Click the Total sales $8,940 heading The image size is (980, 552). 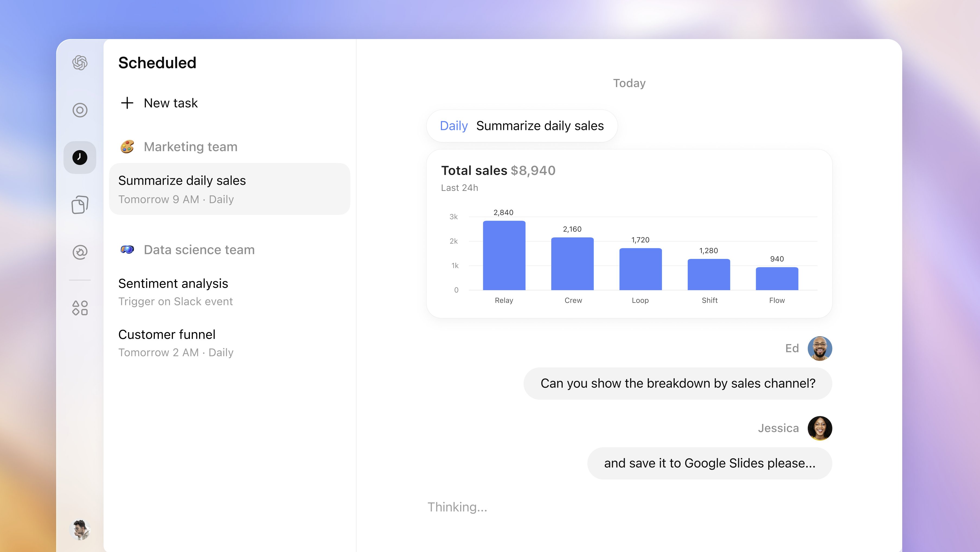[x=498, y=170]
